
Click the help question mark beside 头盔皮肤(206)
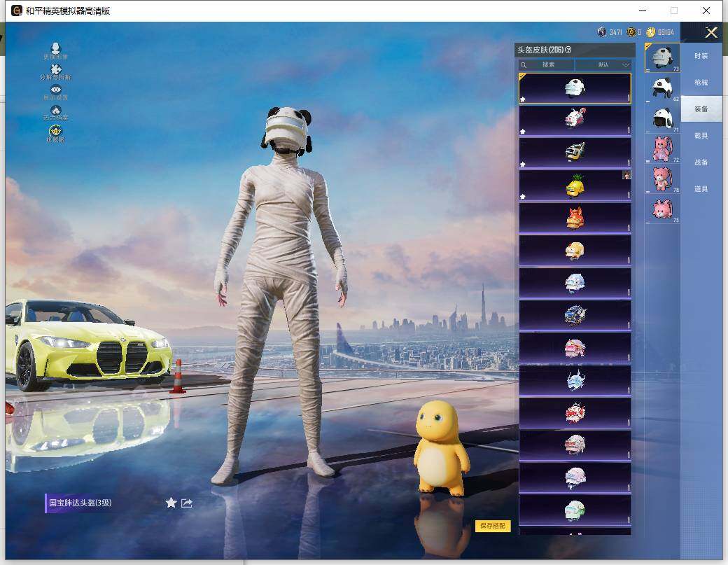pos(568,50)
